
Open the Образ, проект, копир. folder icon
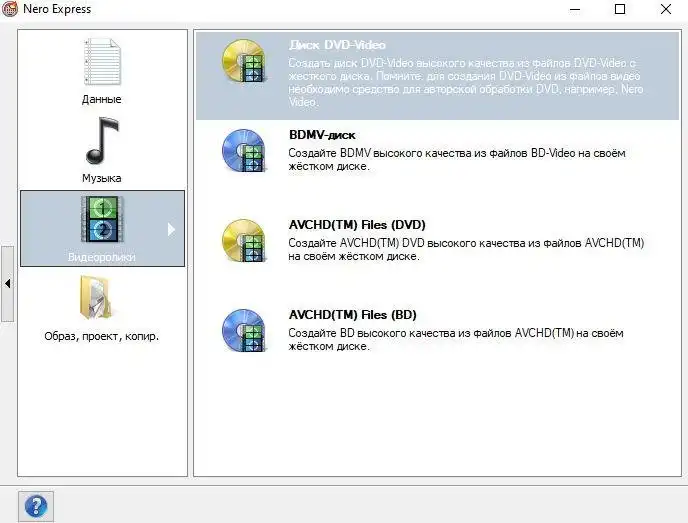[97, 298]
